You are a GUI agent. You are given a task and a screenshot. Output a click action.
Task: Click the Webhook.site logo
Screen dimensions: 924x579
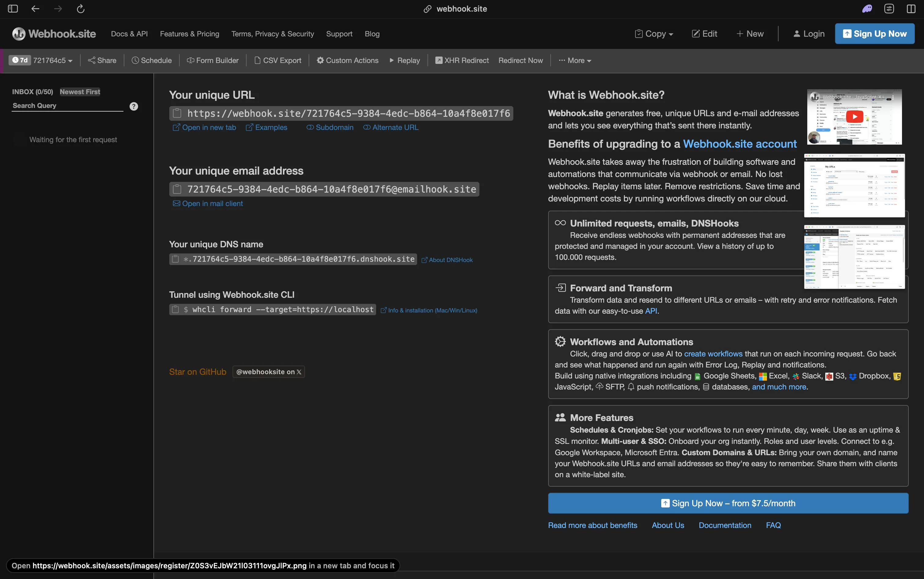54,34
